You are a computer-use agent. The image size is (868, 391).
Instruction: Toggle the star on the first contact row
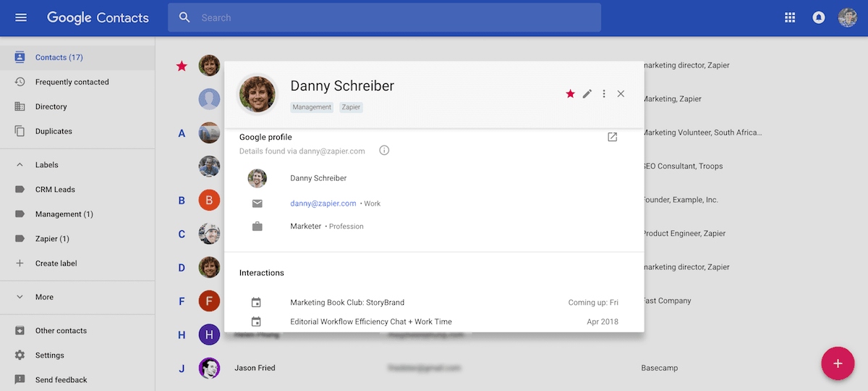[x=182, y=66]
